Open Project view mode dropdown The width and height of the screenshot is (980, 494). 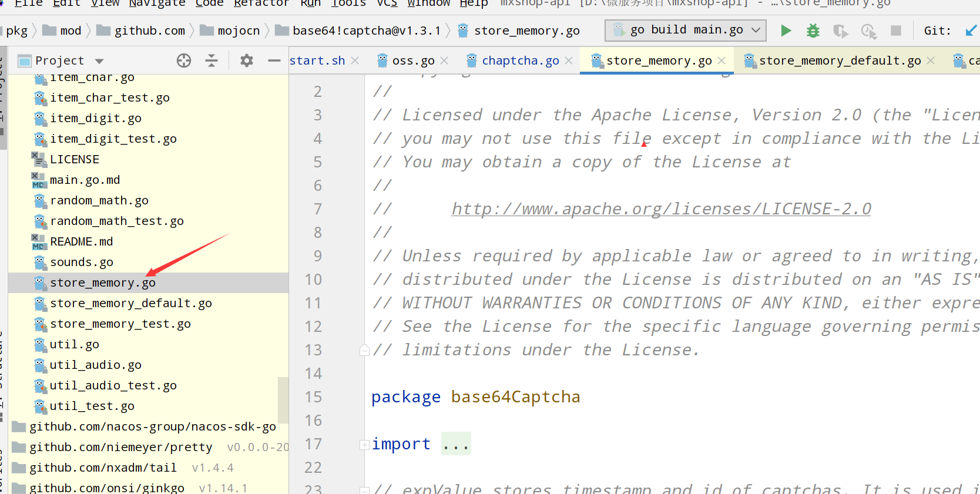[x=99, y=61]
